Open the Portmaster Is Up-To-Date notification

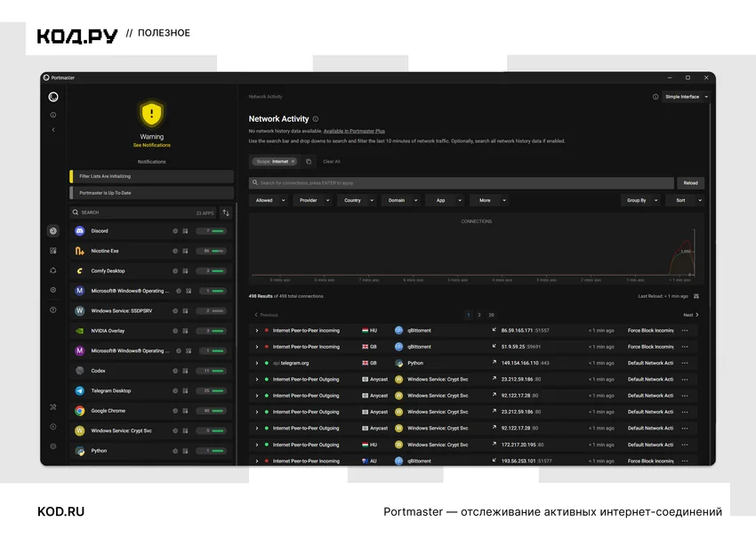tap(151, 193)
